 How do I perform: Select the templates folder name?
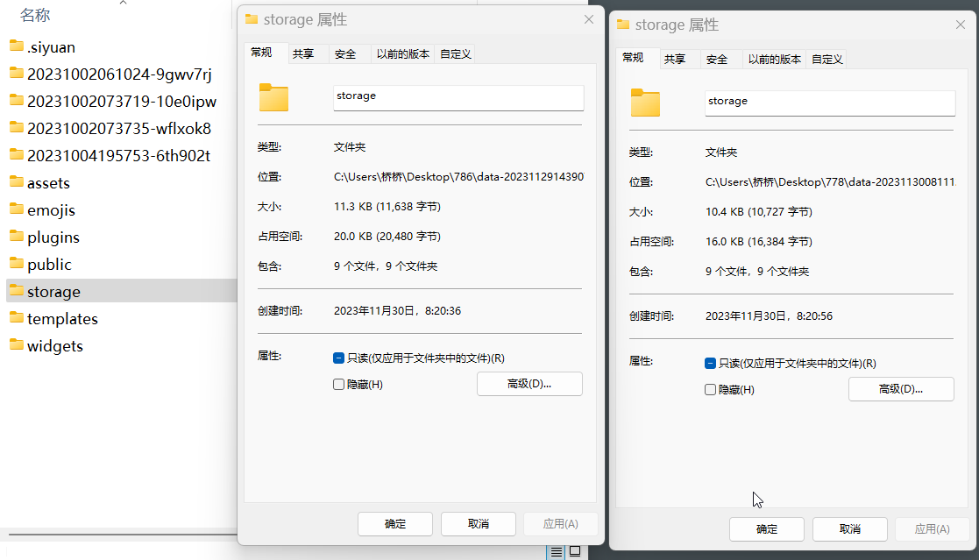click(62, 319)
